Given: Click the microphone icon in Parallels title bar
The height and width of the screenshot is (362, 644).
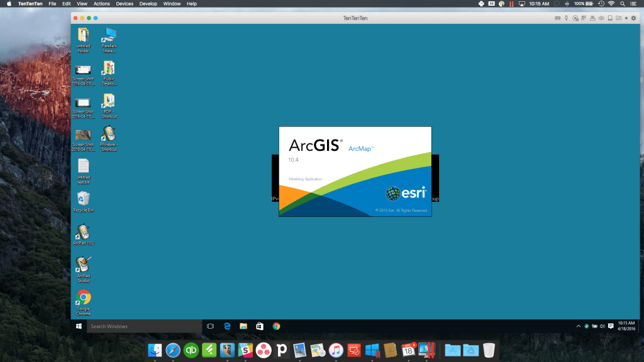Looking at the screenshot, I should coord(567,18).
